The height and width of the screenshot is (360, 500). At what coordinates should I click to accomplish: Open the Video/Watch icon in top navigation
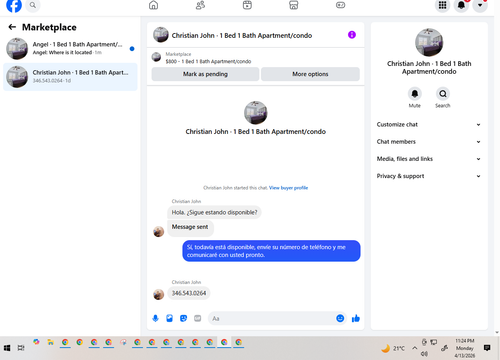(x=247, y=5)
